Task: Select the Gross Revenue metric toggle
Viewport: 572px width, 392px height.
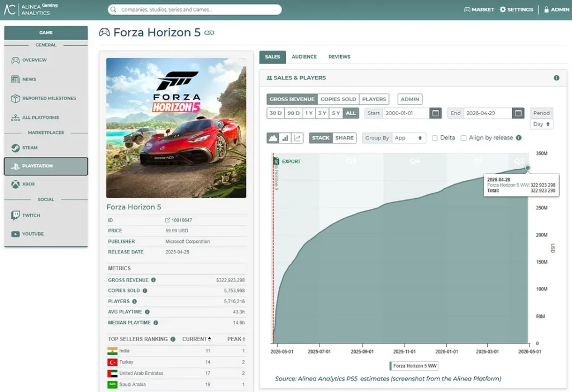Action: tap(292, 99)
